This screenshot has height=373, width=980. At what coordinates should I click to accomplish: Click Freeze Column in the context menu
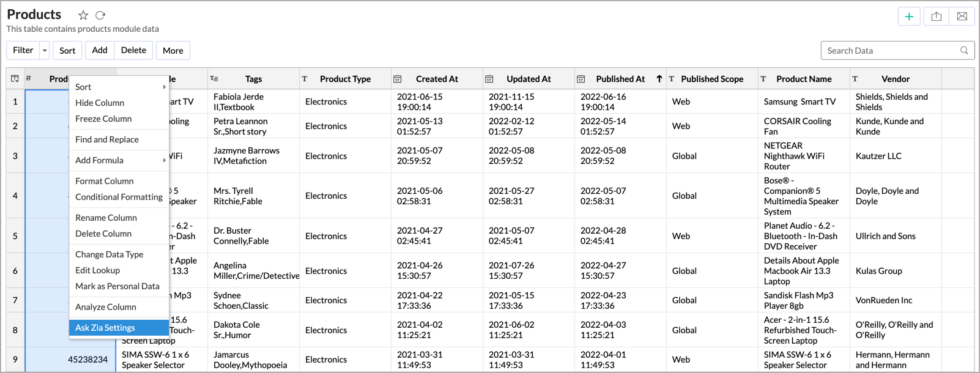pyautogui.click(x=103, y=119)
